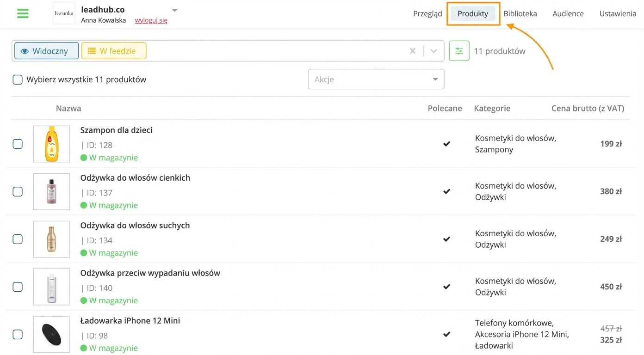Open the Odżywka do włosów cienkich product
Screen dimensions: 644x355
click(135, 178)
